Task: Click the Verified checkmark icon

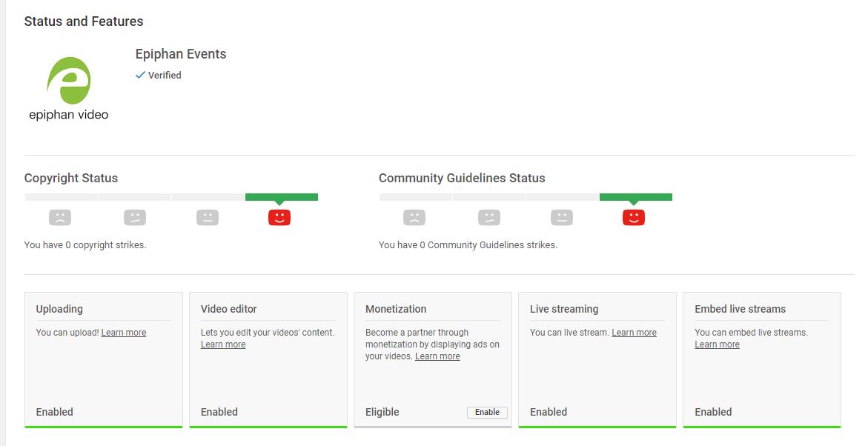Action: coord(140,75)
